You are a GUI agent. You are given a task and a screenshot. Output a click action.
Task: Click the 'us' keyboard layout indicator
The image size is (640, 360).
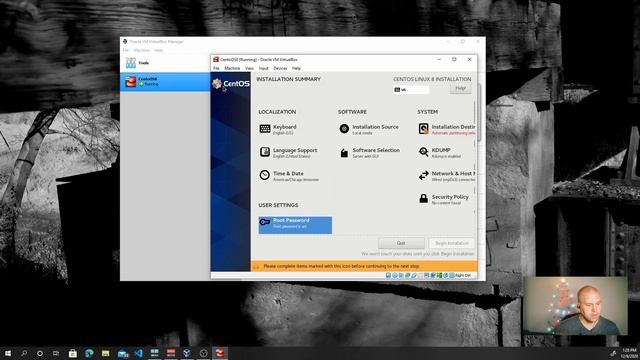(x=411, y=89)
